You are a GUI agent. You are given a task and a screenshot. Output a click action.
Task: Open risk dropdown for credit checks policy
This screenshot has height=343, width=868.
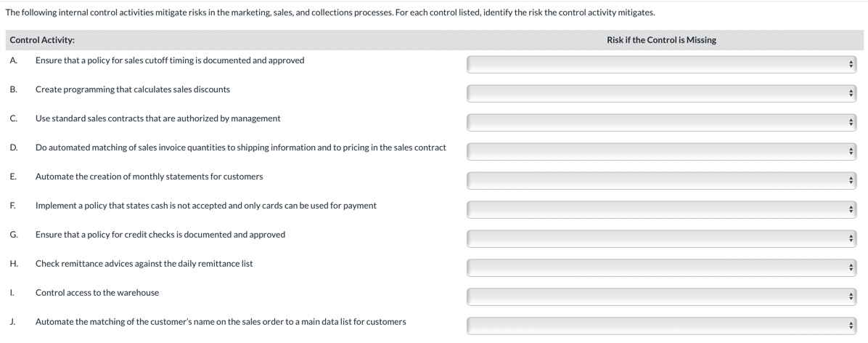pyautogui.click(x=661, y=239)
